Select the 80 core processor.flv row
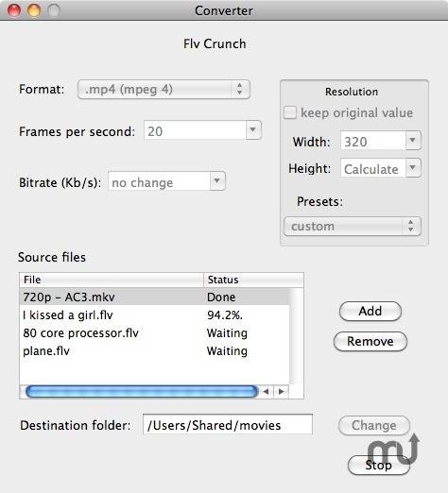 pyautogui.click(x=154, y=333)
